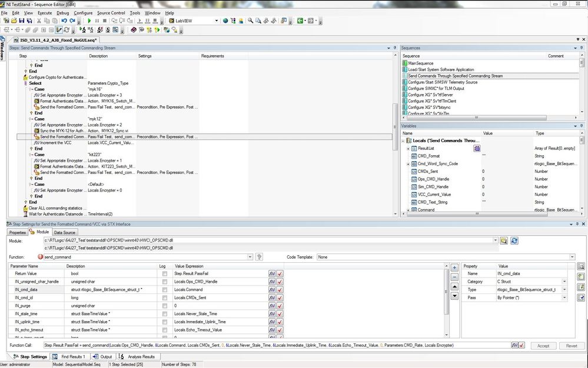Open the Source Control menu
The image size is (588, 368).
111,13
